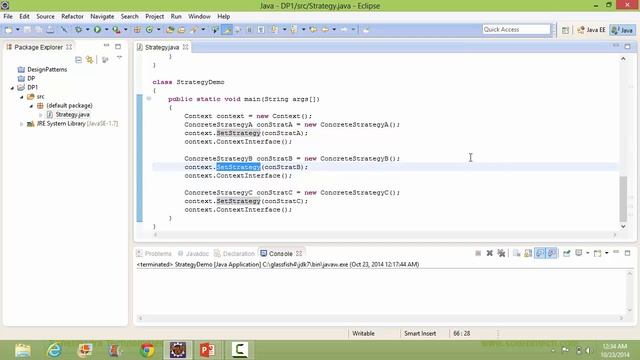This screenshot has height=360, width=640.
Task: Click the editor vertical scrollbar thumb
Action: 623,198
